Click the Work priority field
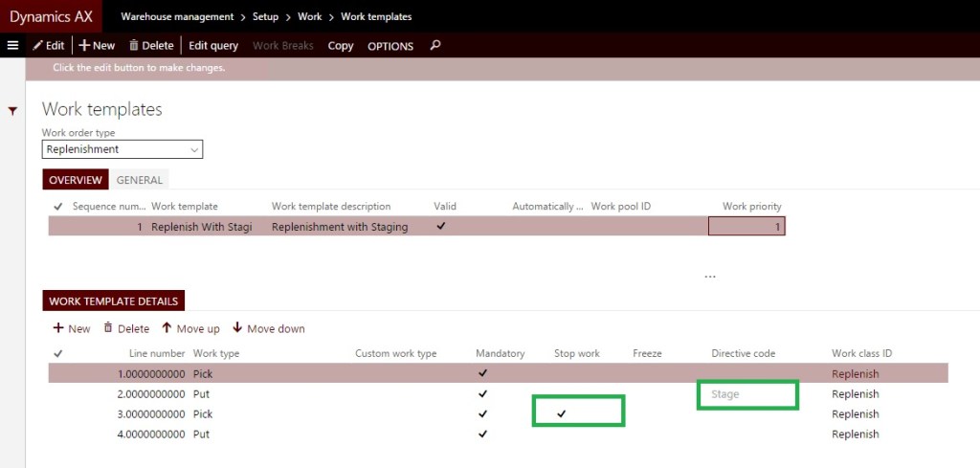The image size is (980, 468). (x=746, y=227)
